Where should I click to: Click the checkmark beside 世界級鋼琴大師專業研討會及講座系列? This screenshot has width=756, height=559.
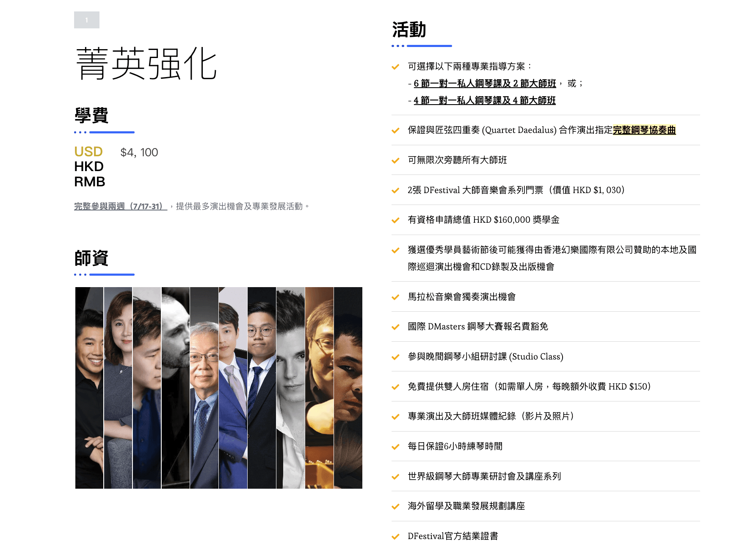point(395,477)
